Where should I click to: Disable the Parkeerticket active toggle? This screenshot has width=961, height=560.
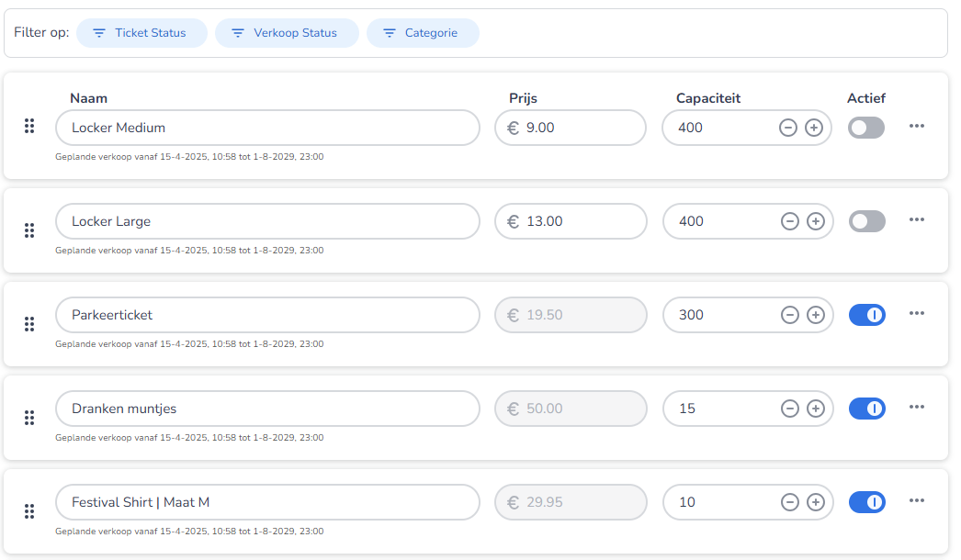pos(866,315)
